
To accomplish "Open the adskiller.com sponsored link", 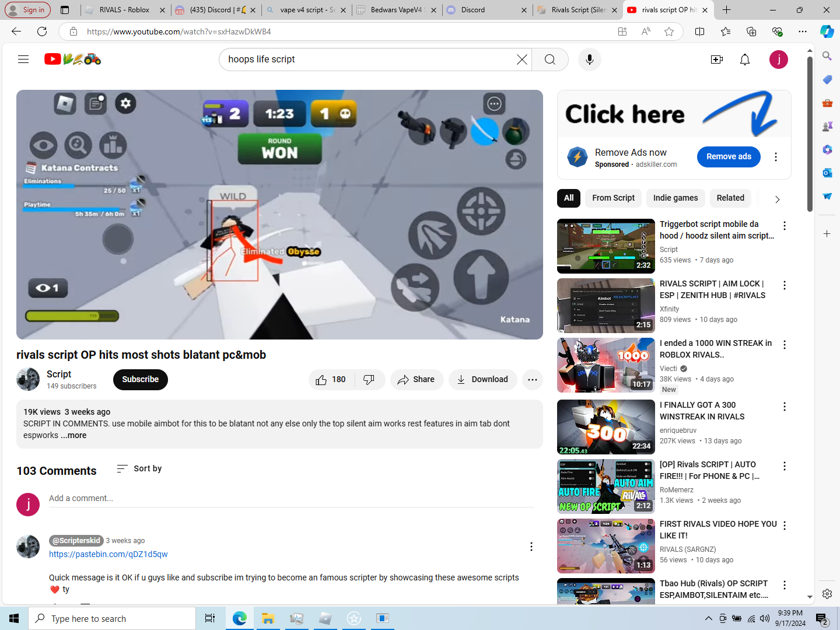I will pos(656,164).
